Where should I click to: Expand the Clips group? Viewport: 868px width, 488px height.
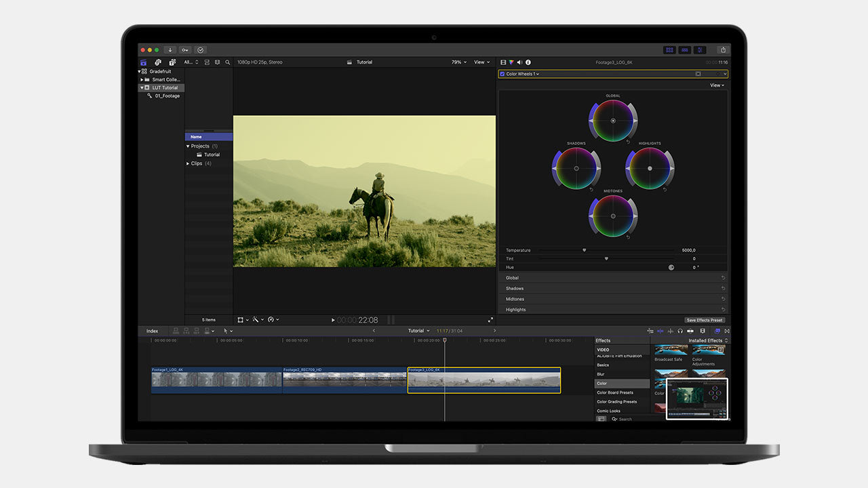pyautogui.click(x=188, y=163)
